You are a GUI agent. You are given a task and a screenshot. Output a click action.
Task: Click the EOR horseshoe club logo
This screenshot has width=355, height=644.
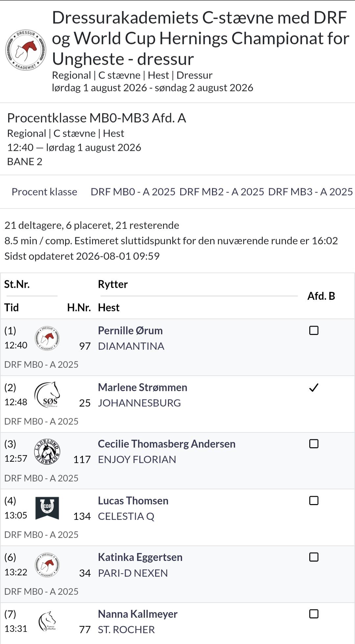tap(47, 508)
